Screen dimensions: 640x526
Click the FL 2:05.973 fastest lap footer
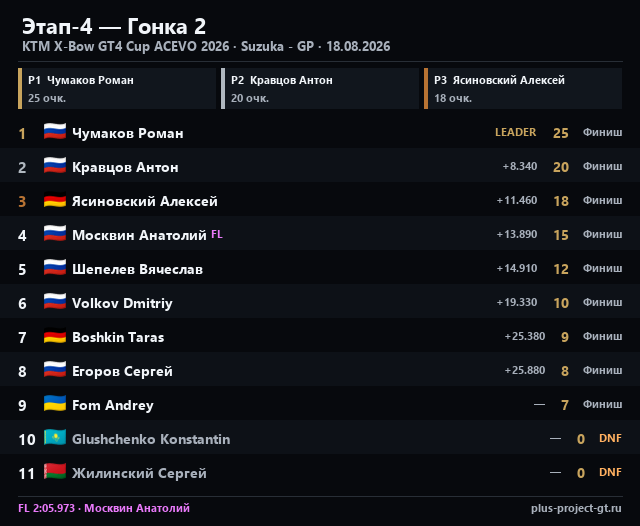point(104,508)
